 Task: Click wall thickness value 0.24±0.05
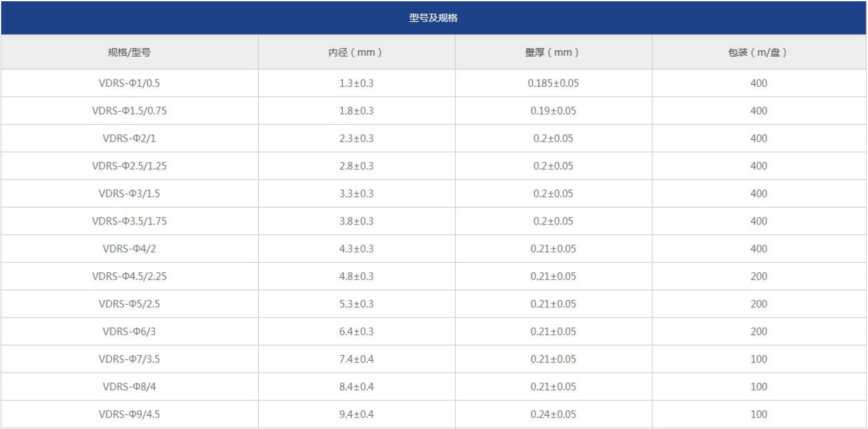point(553,415)
